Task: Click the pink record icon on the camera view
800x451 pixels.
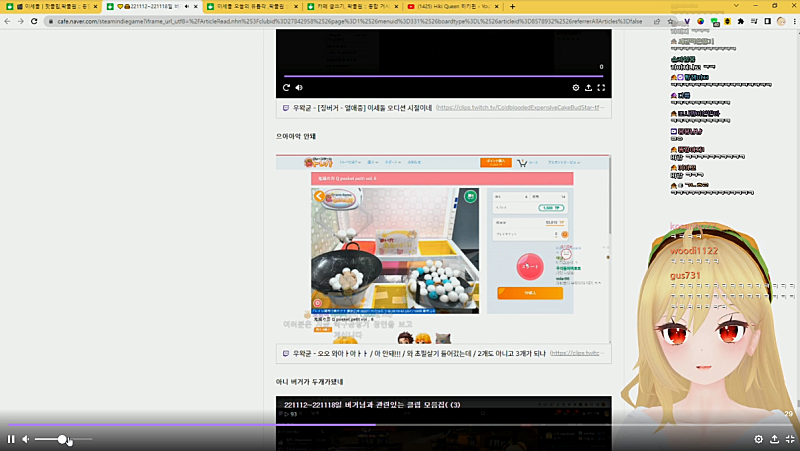Action: coord(317,303)
